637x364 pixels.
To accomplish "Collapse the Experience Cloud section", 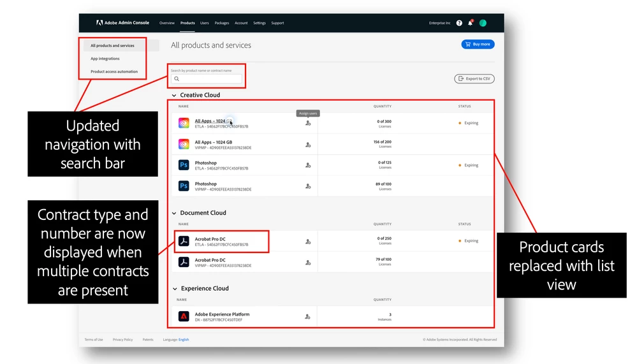I will 175,289.
